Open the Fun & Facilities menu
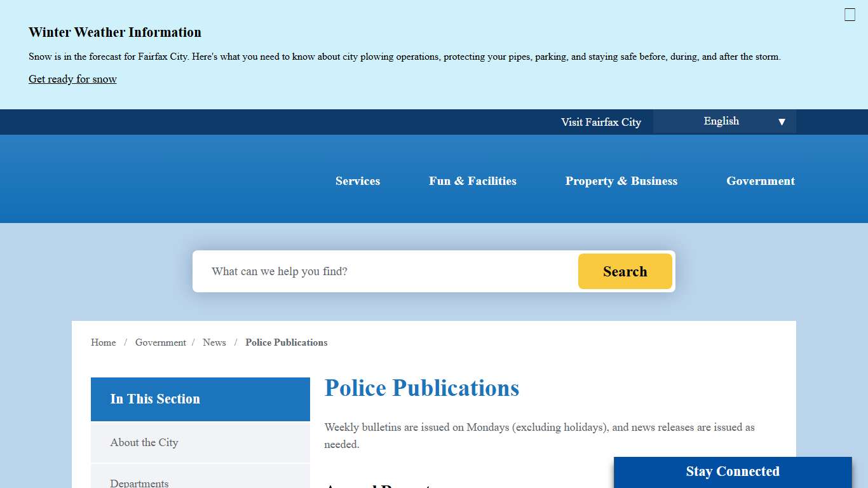 [x=473, y=181]
